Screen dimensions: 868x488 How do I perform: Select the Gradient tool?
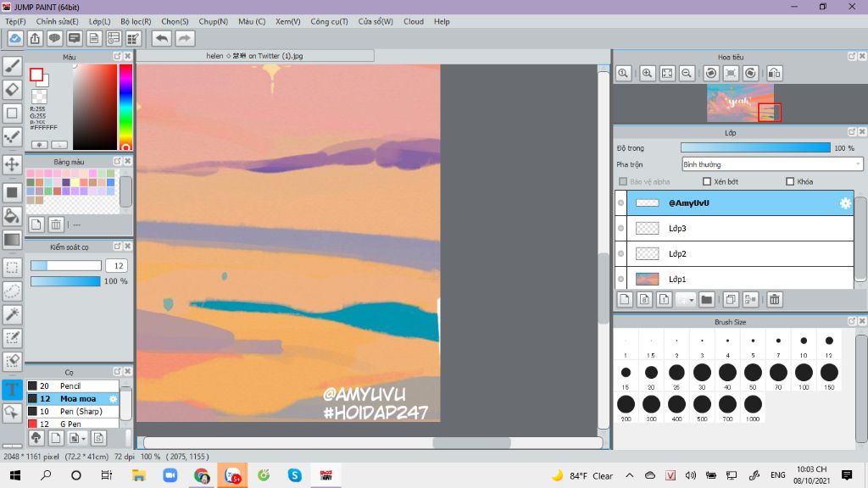[12, 239]
